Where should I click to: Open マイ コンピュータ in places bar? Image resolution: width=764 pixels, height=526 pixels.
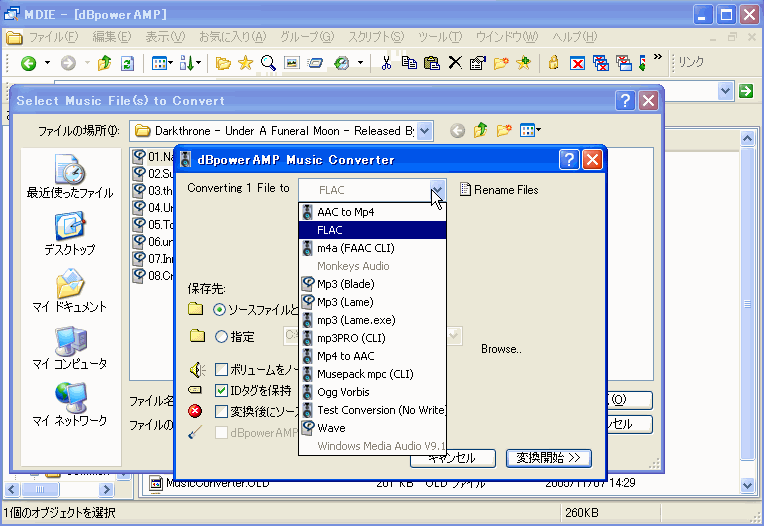pos(70,348)
